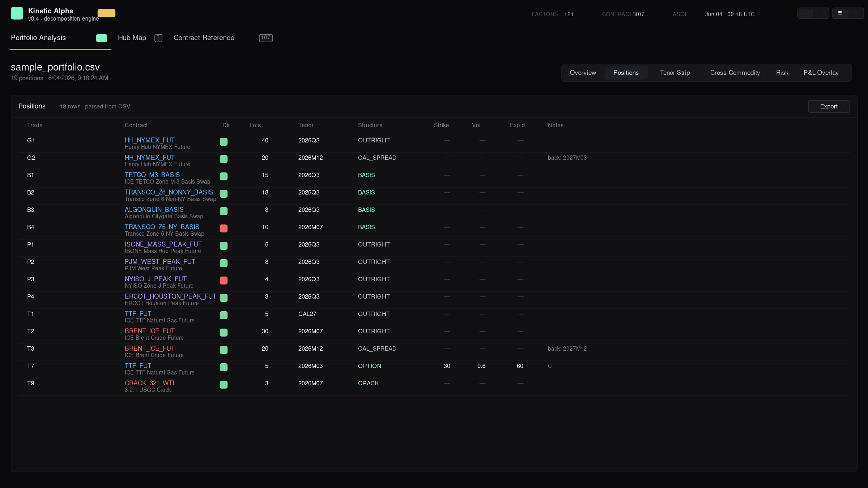868x488 pixels.
Task: Open the P&L Overlay view
Action: coord(821,73)
